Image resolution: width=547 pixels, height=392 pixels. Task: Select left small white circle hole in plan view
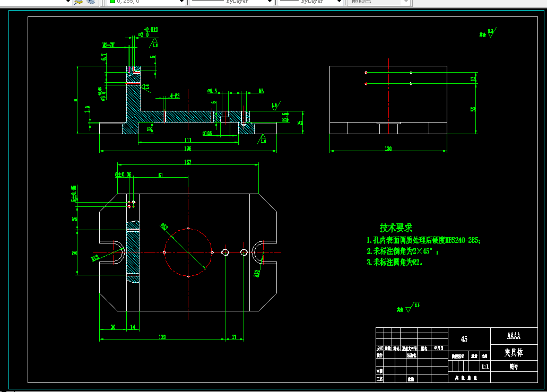click(x=225, y=252)
